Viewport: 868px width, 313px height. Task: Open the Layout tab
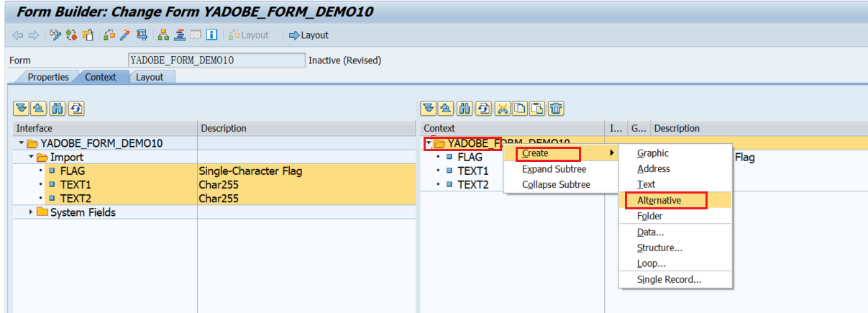[150, 77]
